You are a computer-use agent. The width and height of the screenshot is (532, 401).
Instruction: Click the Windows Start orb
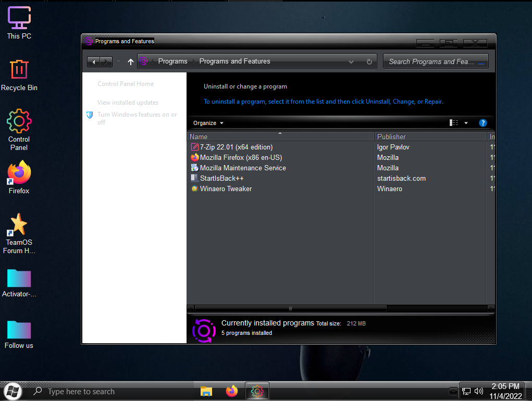[12, 392]
